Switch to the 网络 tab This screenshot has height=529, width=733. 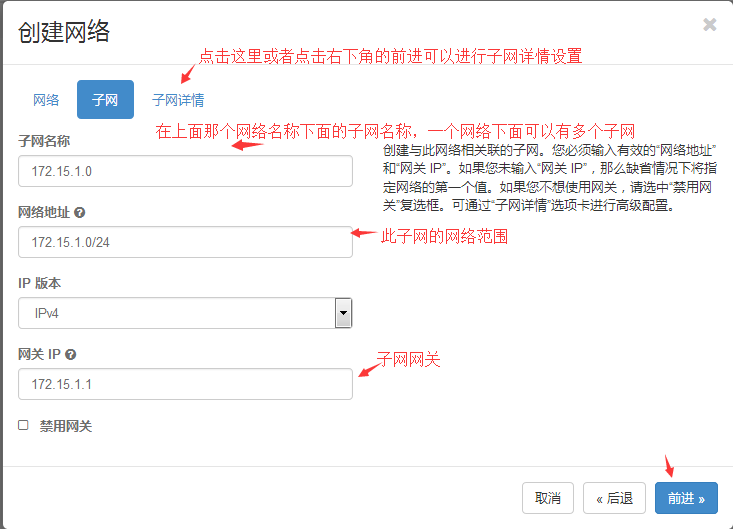(46, 100)
